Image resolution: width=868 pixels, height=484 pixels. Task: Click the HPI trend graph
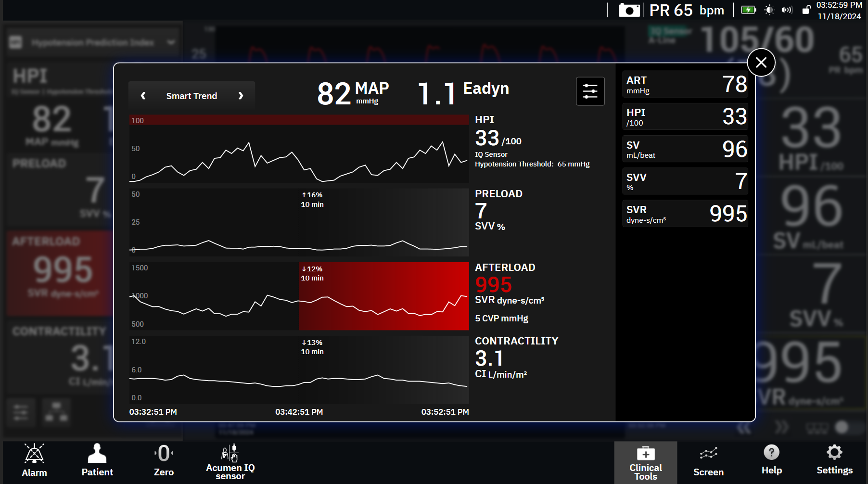(x=298, y=149)
